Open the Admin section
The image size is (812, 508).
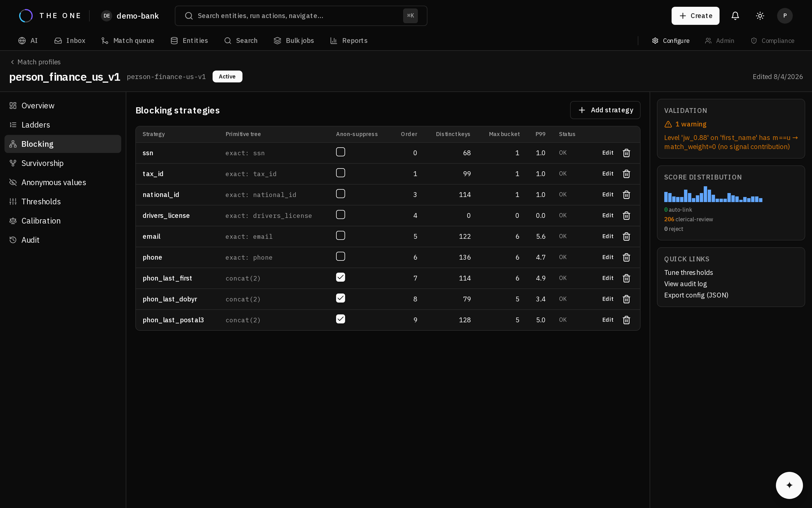720,41
